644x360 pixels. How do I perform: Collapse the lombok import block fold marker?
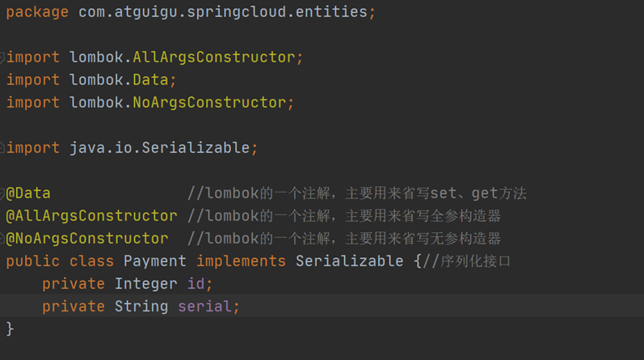(x=2, y=57)
